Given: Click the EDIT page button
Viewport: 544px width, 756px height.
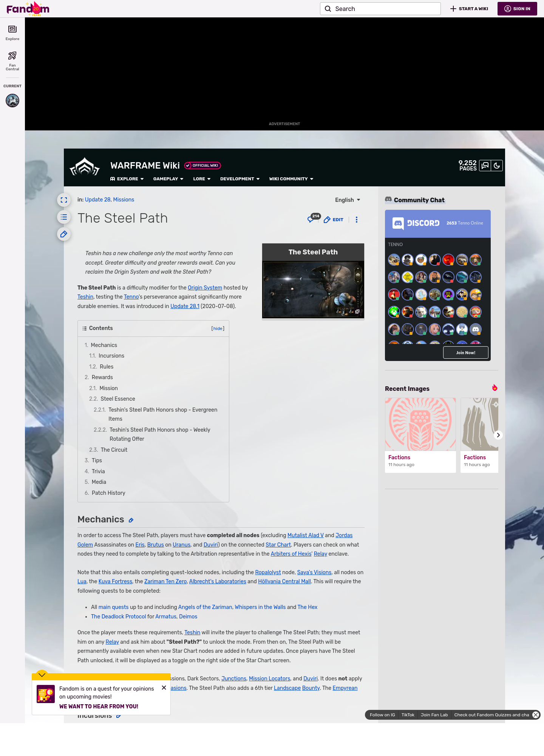Looking at the screenshot, I should pos(334,220).
